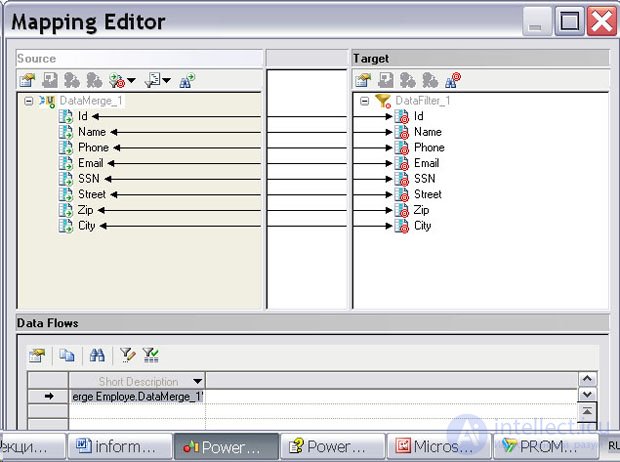The width and height of the screenshot is (620, 462).
Task: Click Source filter-with-target icon
Action: tap(117, 80)
